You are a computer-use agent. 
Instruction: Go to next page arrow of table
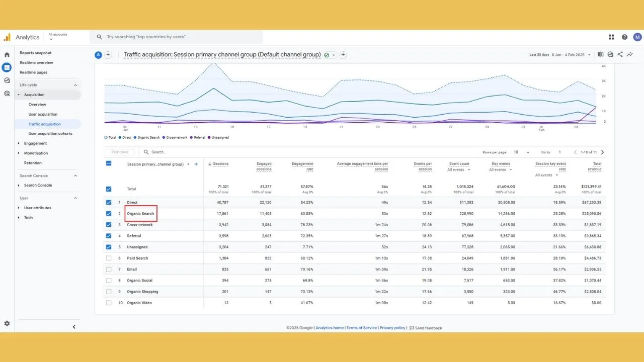(603, 152)
